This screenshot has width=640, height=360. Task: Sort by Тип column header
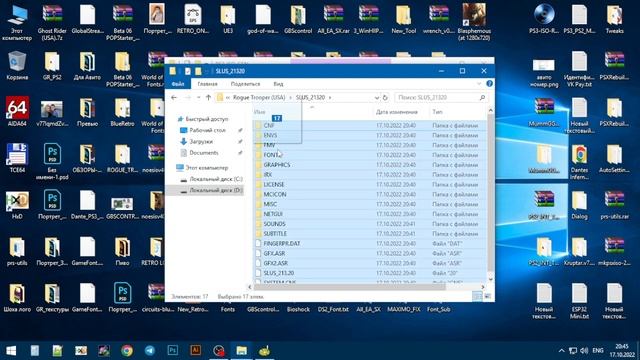pos(437,112)
